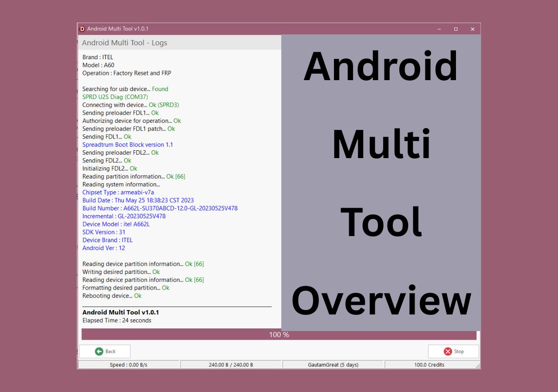The image size is (558, 392).
Task: Select the Spreadtrum Boot Block version log line
Action: tap(128, 145)
